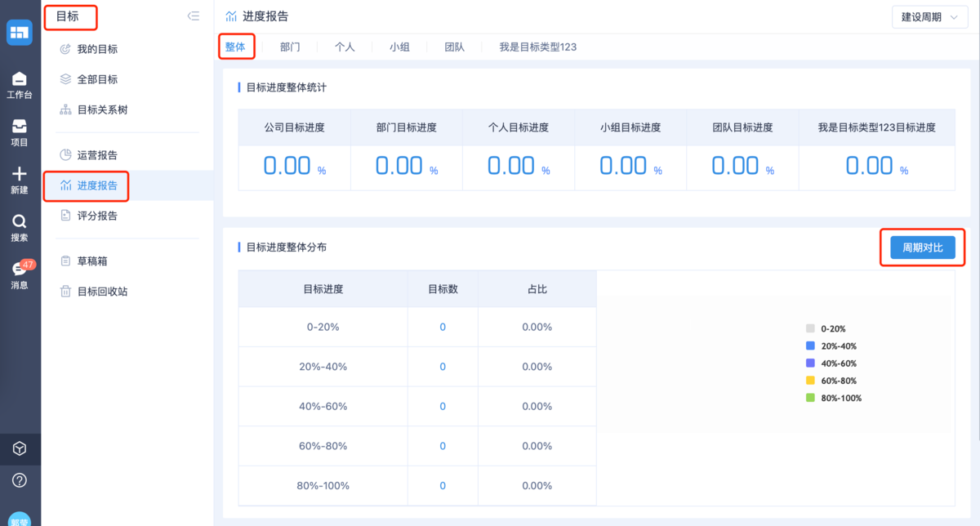Toggle the 80%-100% green legend swatch
The height and width of the screenshot is (526, 980).
pyautogui.click(x=811, y=398)
